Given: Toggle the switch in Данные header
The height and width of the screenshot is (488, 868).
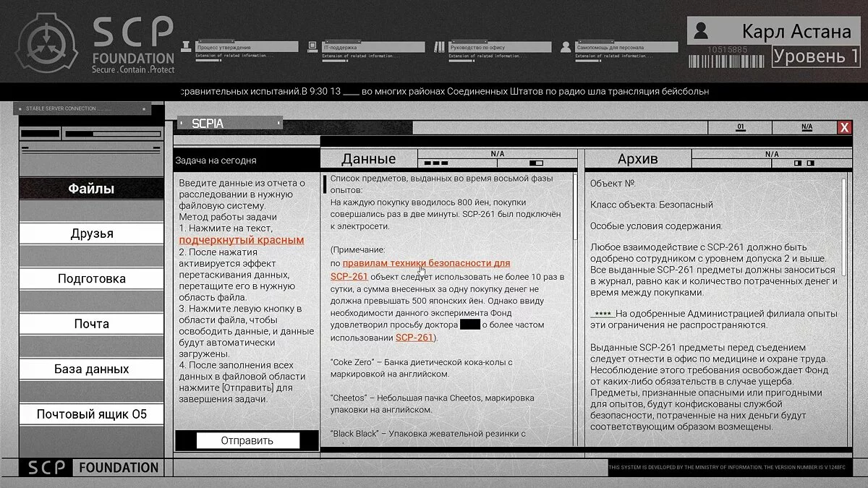Looking at the screenshot, I should [536, 163].
